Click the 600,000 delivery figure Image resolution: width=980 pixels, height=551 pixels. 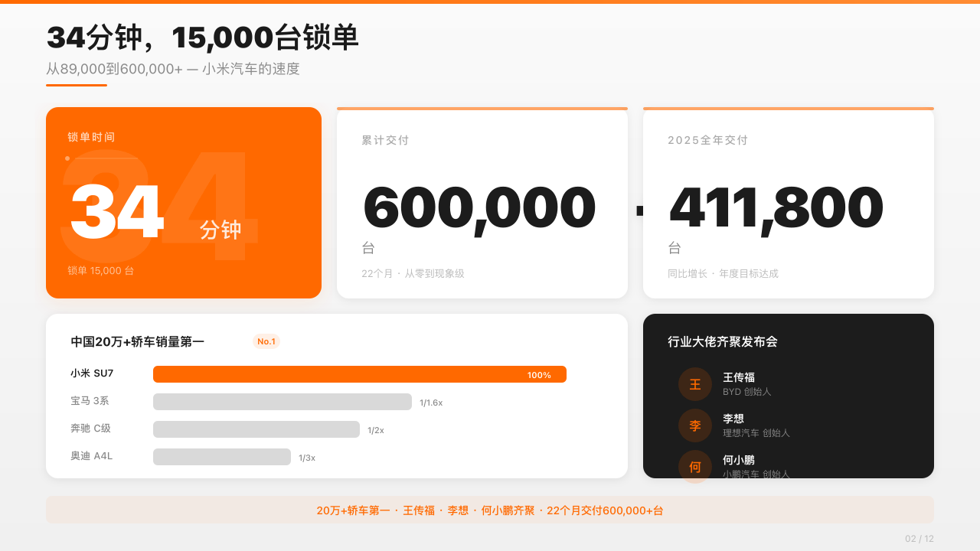click(479, 205)
